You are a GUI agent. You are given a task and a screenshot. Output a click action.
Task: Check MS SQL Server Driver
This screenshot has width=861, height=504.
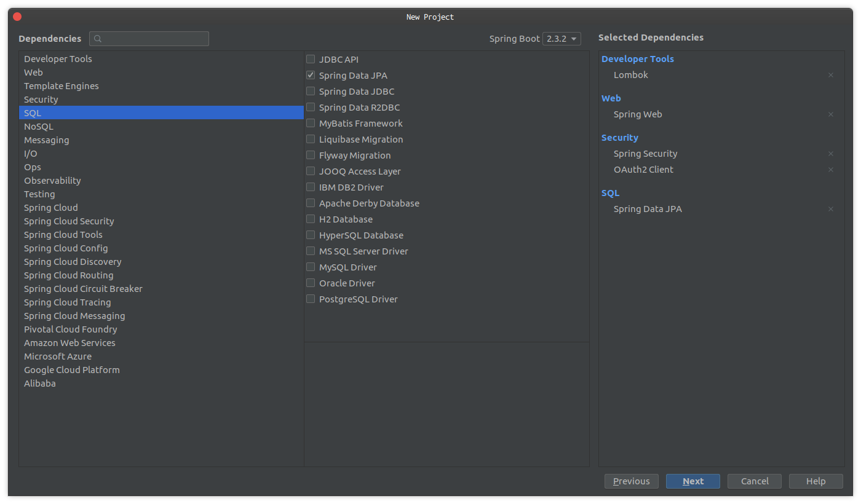(311, 251)
